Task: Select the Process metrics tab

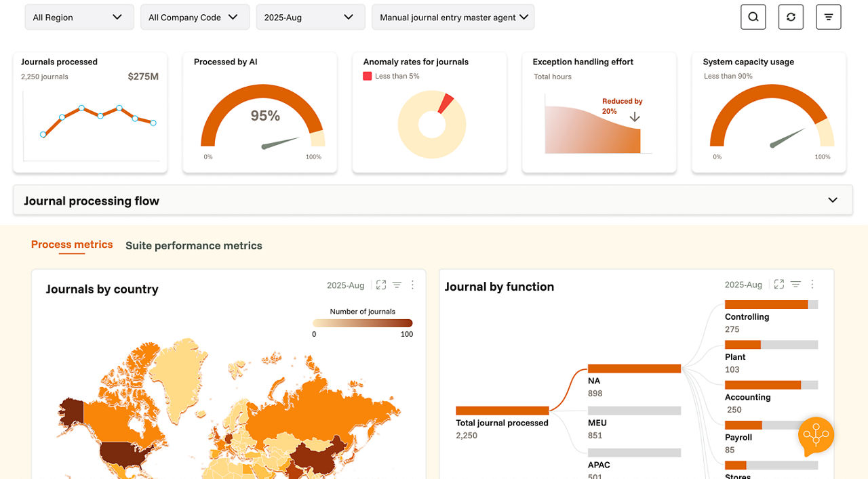Action: pyautogui.click(x=72, y=245)
